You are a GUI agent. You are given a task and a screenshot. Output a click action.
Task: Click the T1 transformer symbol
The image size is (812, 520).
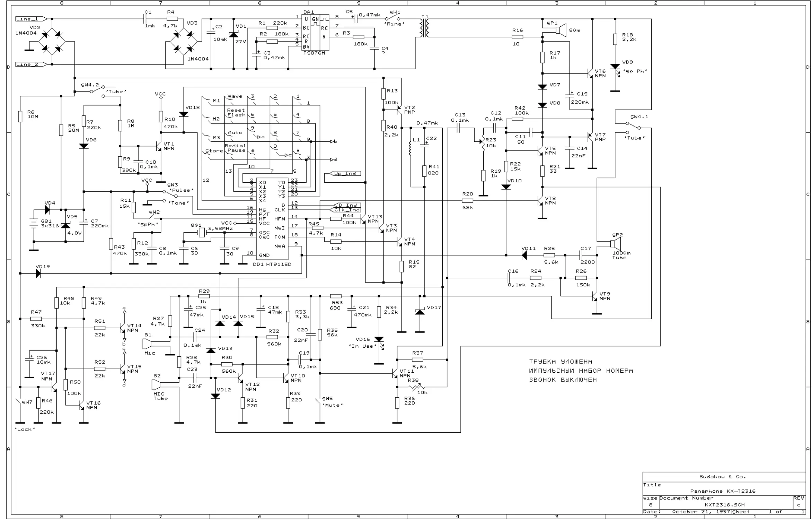(425, 28)
